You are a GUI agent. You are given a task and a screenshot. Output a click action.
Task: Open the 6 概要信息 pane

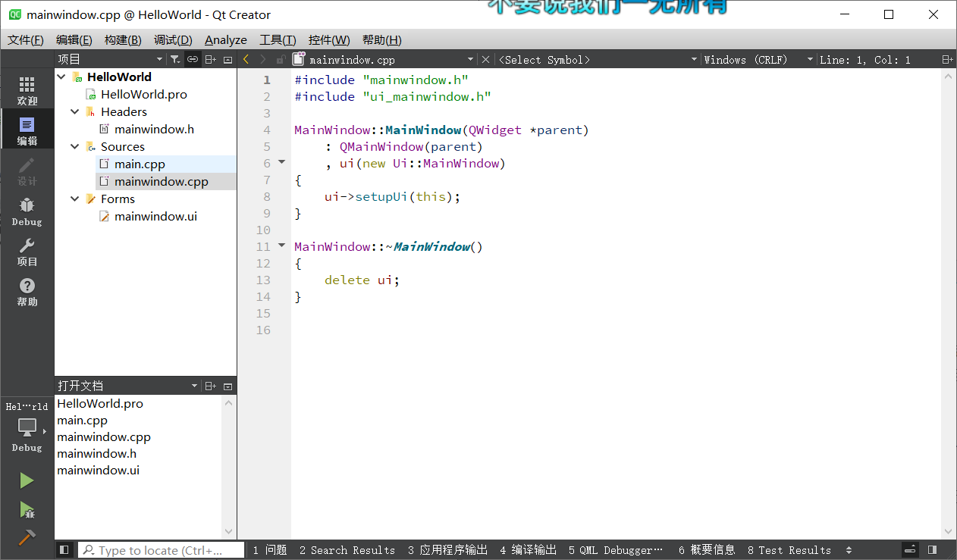click(x=707, y=550)
